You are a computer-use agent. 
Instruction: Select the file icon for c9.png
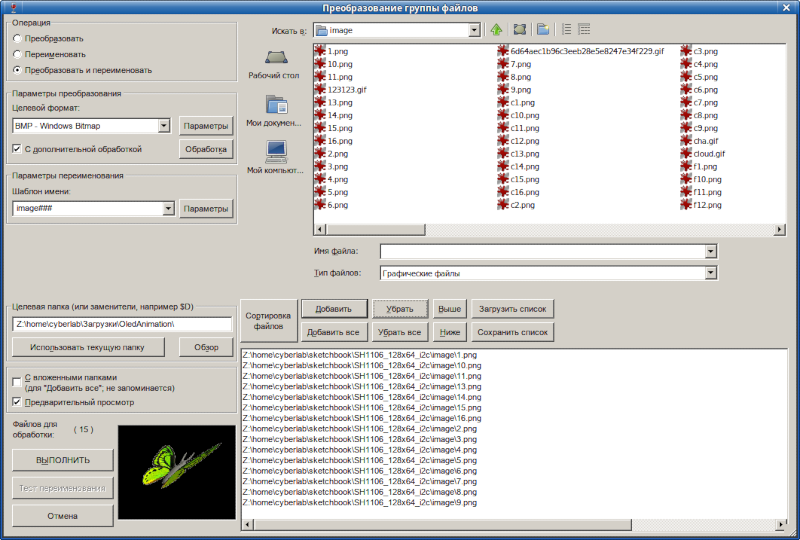click(x=686, y=128)
